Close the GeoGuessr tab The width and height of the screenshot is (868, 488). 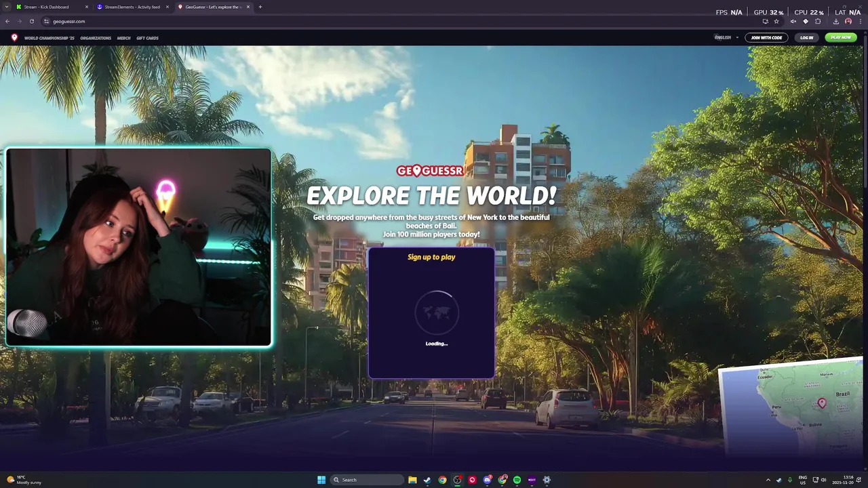(248, 7)
